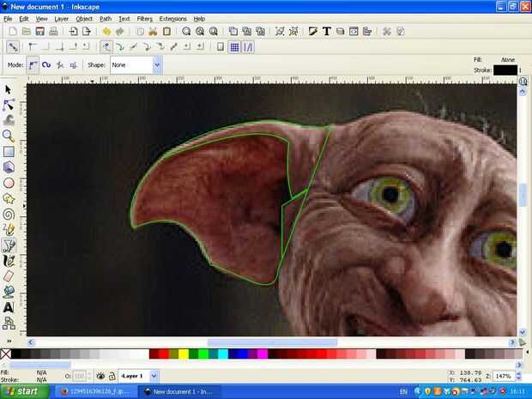532x399 pixels.
Task: Select the Bezier pen tool
Action: click(9, 245)
